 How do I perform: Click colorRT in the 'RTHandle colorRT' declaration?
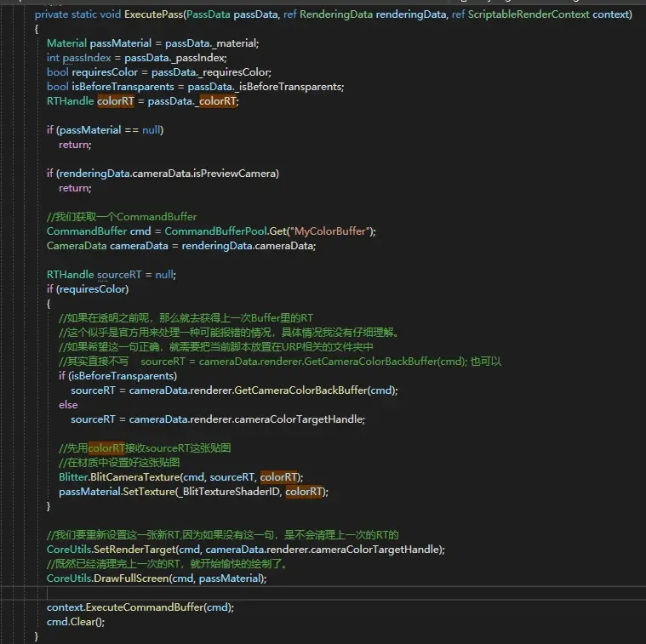[x=116, y=101]
